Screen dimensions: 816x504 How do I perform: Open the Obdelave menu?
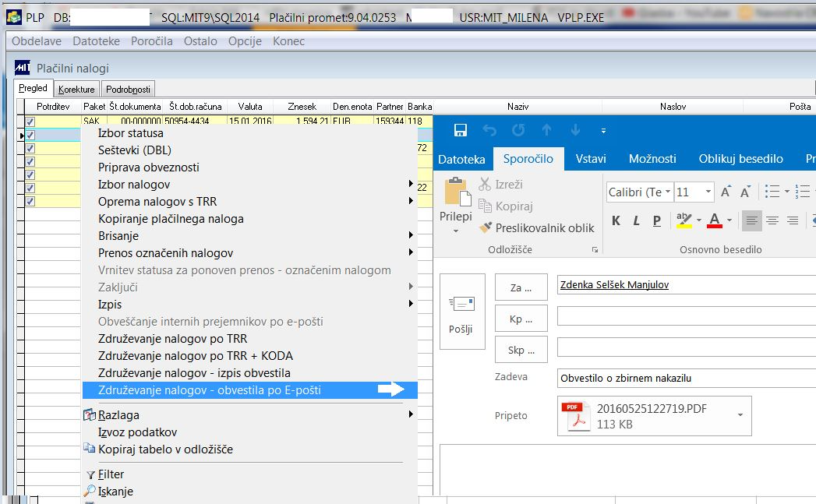37,41
